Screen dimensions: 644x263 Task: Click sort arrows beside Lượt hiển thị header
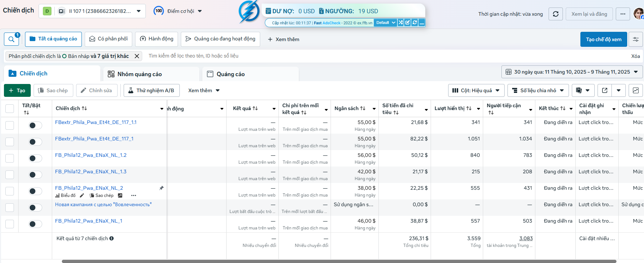pyautogui.click(x=469, y=108)
